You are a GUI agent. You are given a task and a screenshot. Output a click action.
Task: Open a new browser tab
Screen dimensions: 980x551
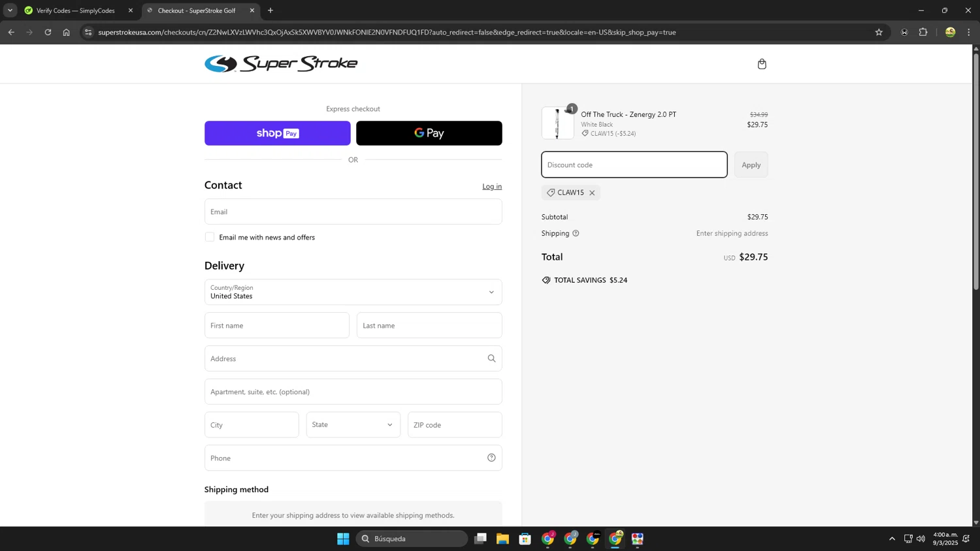point(270,10)
